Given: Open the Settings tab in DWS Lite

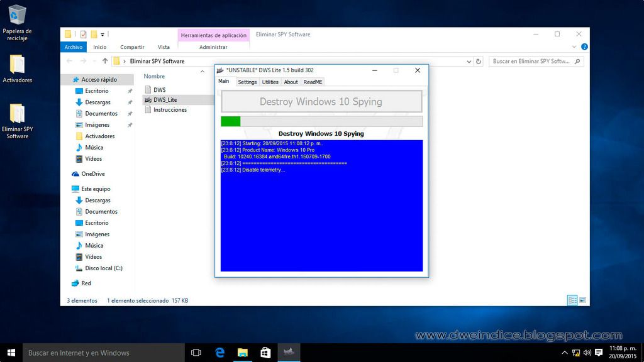Looking at the screenshot, I should (247, 82).
